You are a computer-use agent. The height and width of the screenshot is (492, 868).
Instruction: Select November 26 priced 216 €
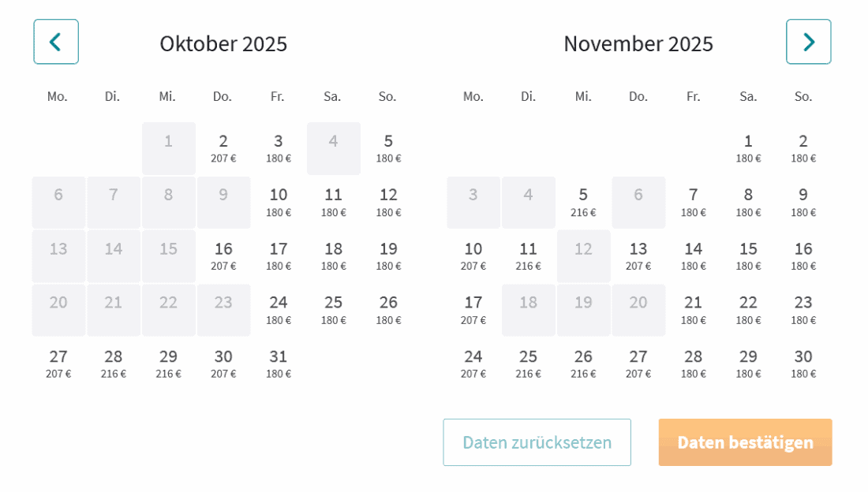tap(583, 363)
